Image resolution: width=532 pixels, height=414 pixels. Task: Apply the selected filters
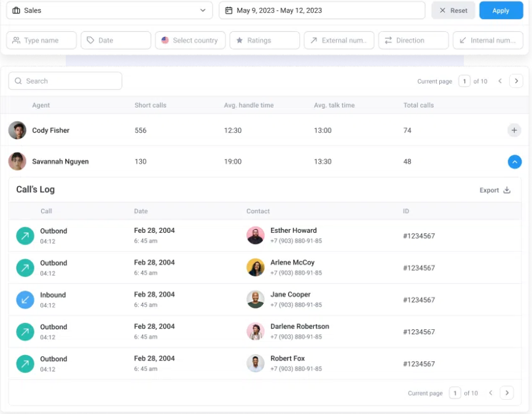[x=501, y=10]
